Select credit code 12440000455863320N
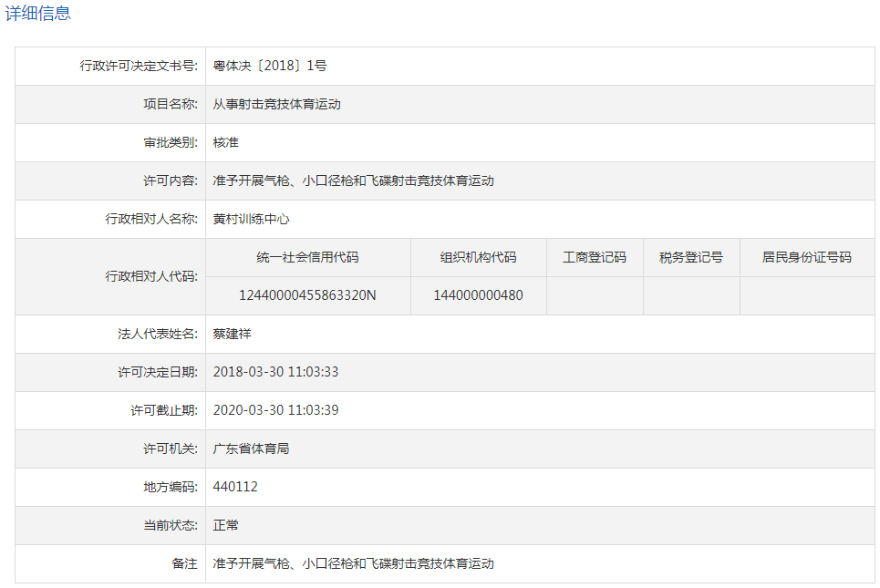Viewport: 880px width, 588px height. [x=307, y=295]
